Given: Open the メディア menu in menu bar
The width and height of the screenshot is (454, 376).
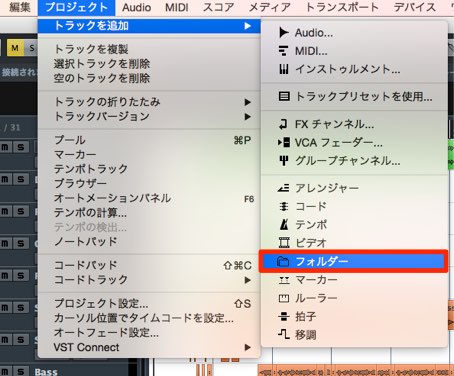Looking at the screenshot, I should 269,7.
